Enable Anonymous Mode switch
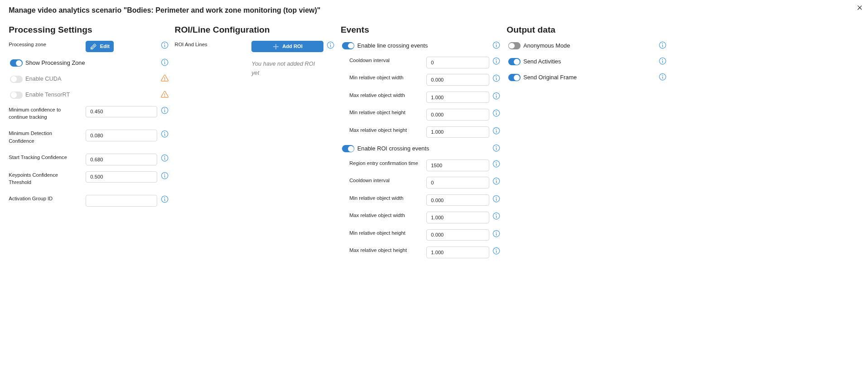Screen dimensions: 868x387 tap(514, 46)
